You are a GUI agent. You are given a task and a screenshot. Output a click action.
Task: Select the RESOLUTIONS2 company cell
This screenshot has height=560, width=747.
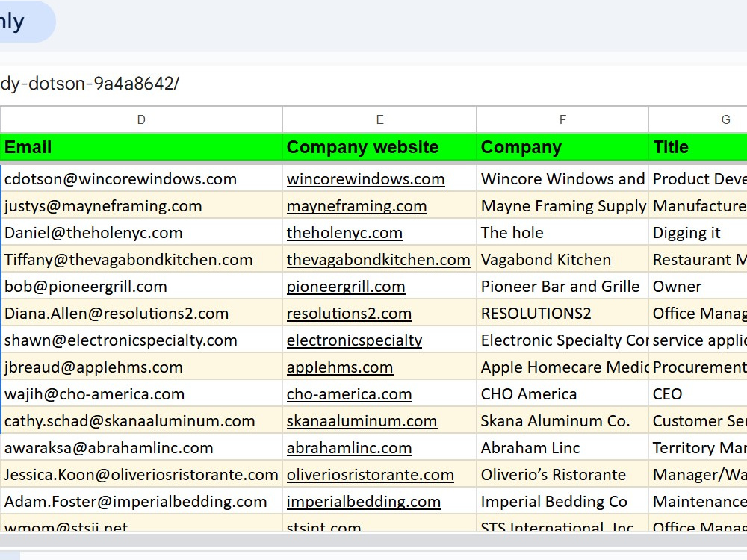(x=562, y=314)
